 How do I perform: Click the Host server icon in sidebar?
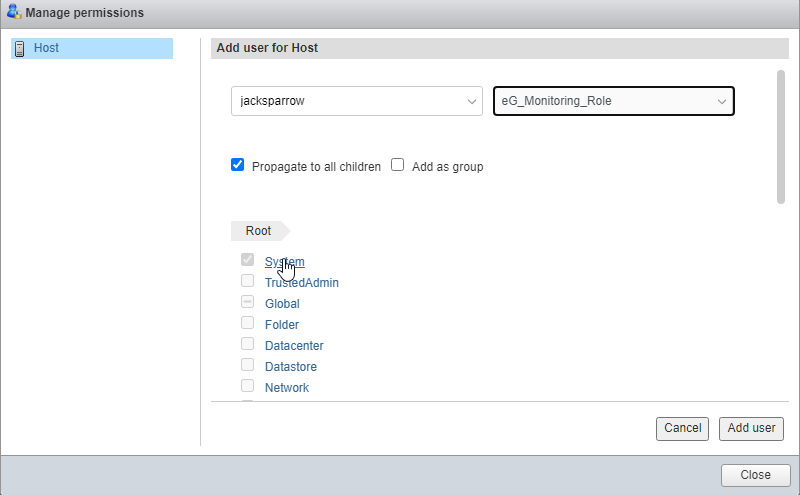coord(19,48)
